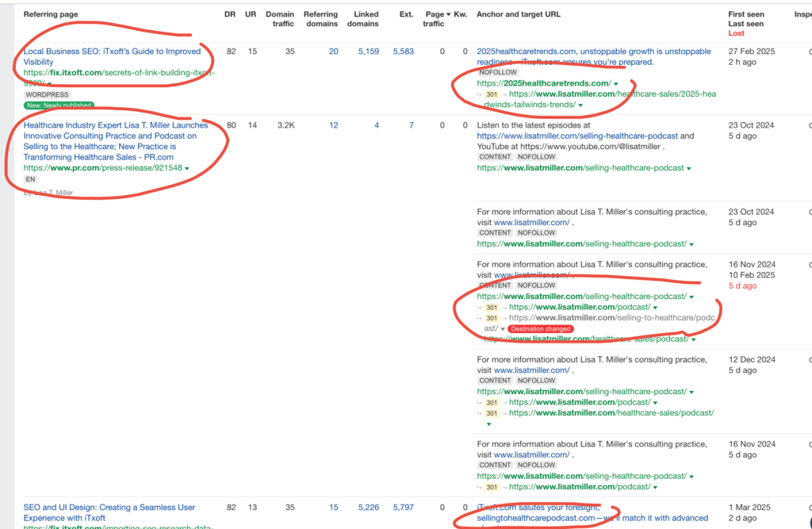Open www.lisatmiller.com/ anchor in 12 Dec 2024 row
Image resolution: width=812 pixels, height=529 pixels.
531,370
